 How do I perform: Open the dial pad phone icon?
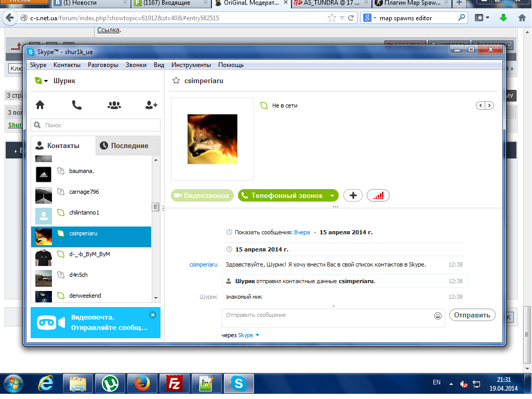(77, 105)
